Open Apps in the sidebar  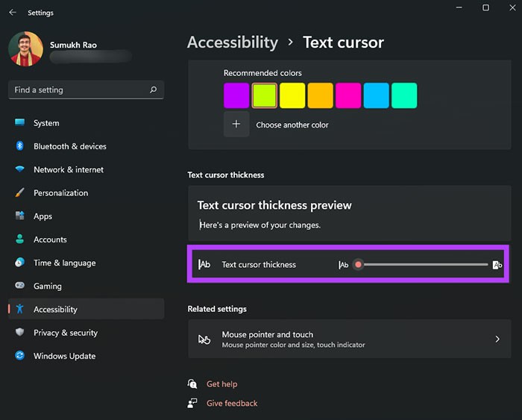tap(43, 216)
